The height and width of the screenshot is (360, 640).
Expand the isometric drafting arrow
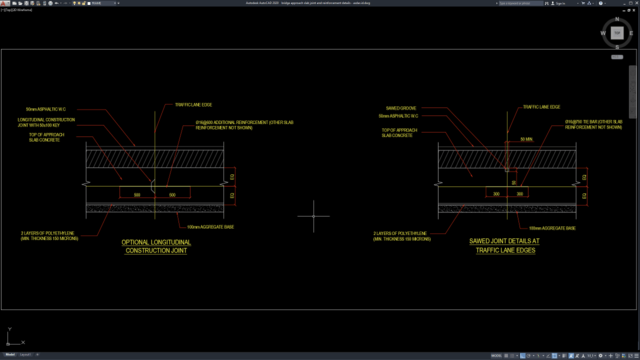[543, 356]
